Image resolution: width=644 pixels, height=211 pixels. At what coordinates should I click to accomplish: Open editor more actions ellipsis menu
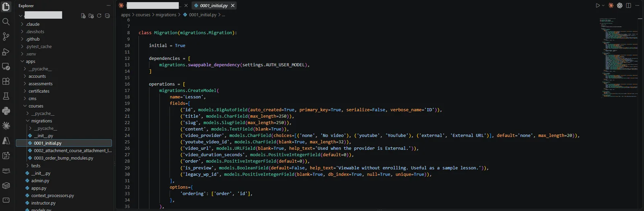637,6
